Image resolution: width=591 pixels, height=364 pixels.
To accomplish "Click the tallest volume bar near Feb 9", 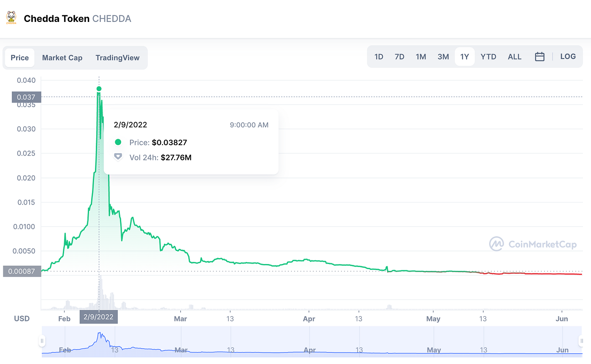I will point(100,293).
